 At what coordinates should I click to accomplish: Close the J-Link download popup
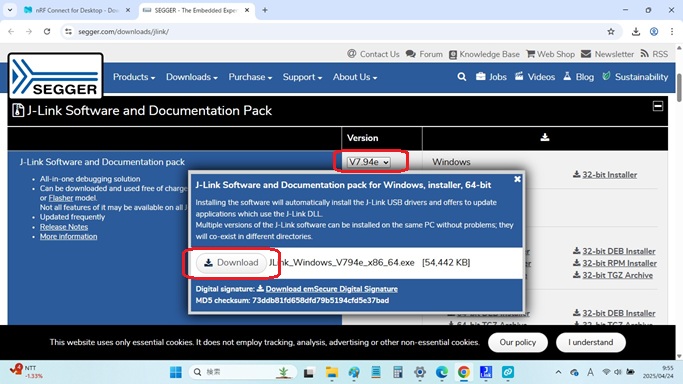517,179
